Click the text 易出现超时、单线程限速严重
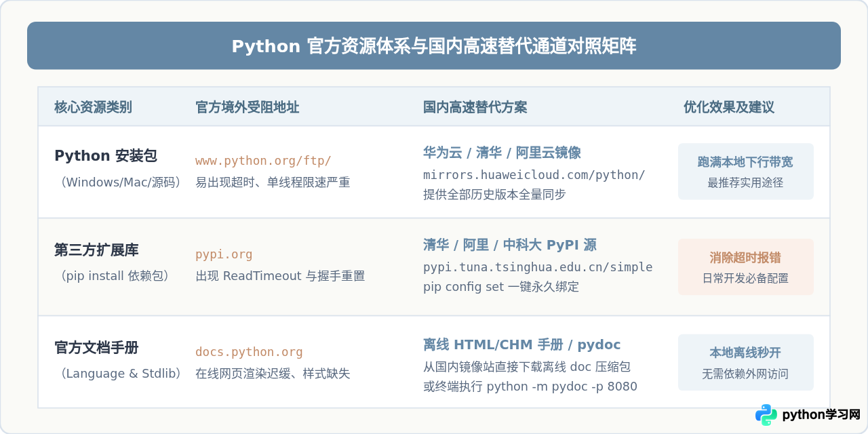The image size is (868, 434). 273,182
